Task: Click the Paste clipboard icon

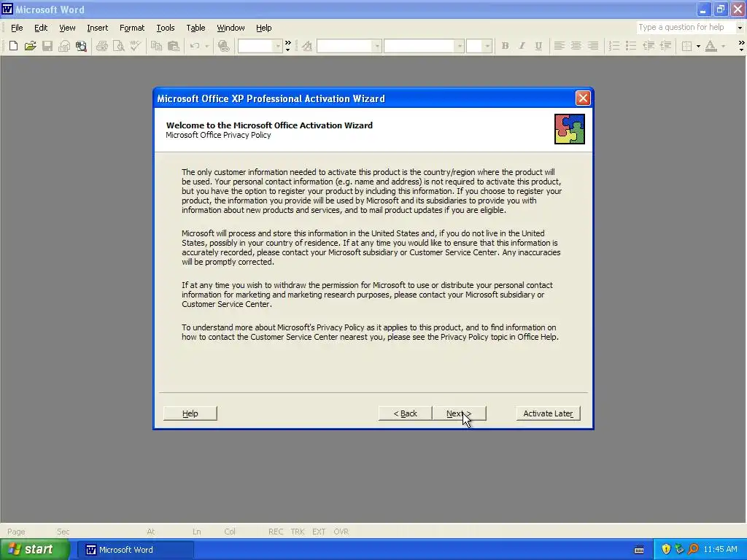Action: [174, 46]
